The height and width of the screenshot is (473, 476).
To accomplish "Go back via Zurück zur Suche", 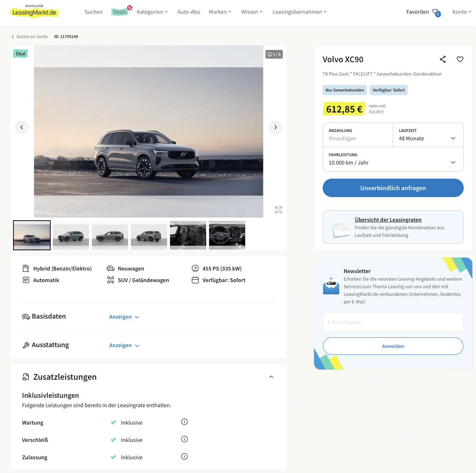I will (x=32, y=37).
